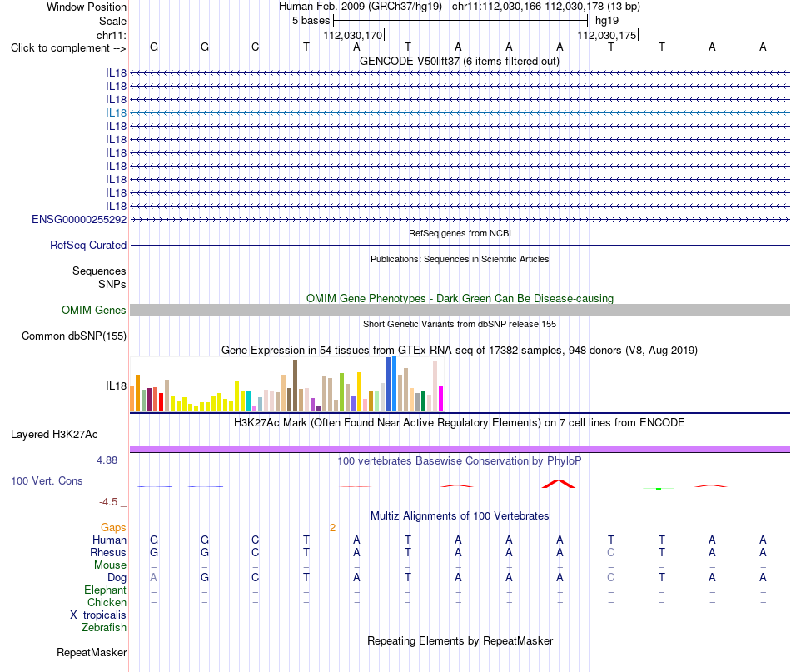Click 'Repeating Elements by RepeatMasker' title
This screenshot has height=672, width=791.
click(x=460, y=640)
